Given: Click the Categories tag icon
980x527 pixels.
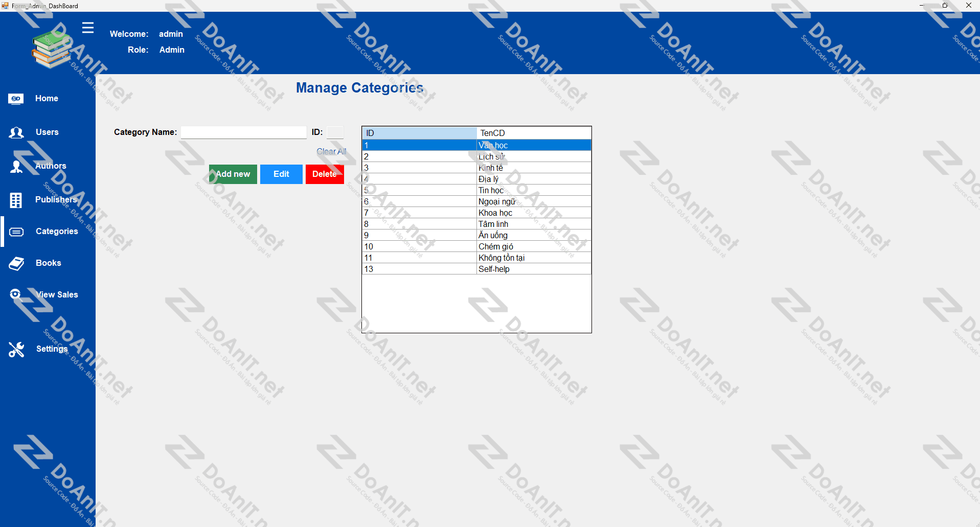Looking at the screenshot, I should pos(16,232).
